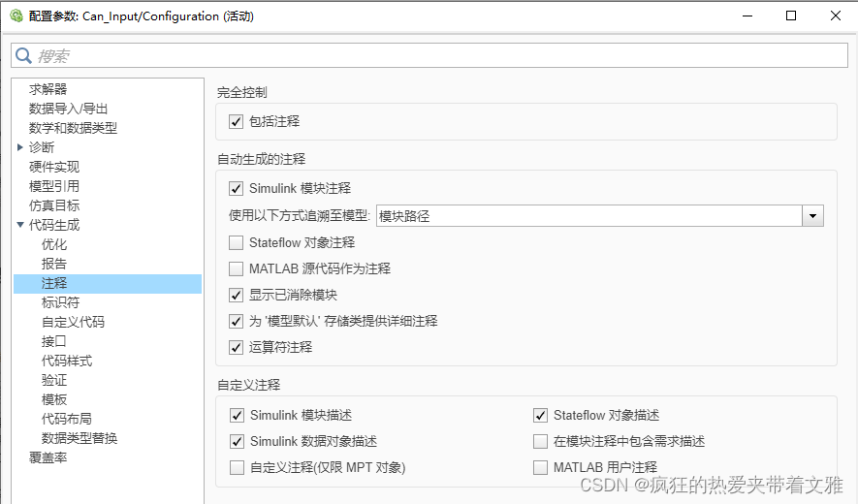
Task: Click the MATLAB title bar icon
Action: [16, 16]
